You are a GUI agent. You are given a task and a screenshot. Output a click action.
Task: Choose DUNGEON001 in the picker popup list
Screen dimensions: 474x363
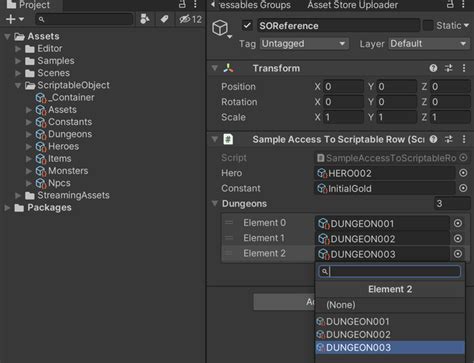point(390,322)
